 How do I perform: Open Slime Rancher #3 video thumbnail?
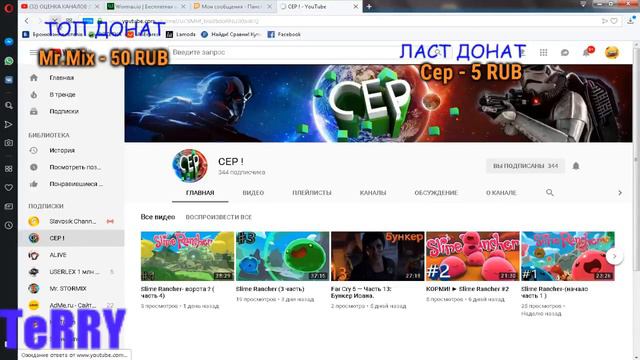(x=282, y=256)
